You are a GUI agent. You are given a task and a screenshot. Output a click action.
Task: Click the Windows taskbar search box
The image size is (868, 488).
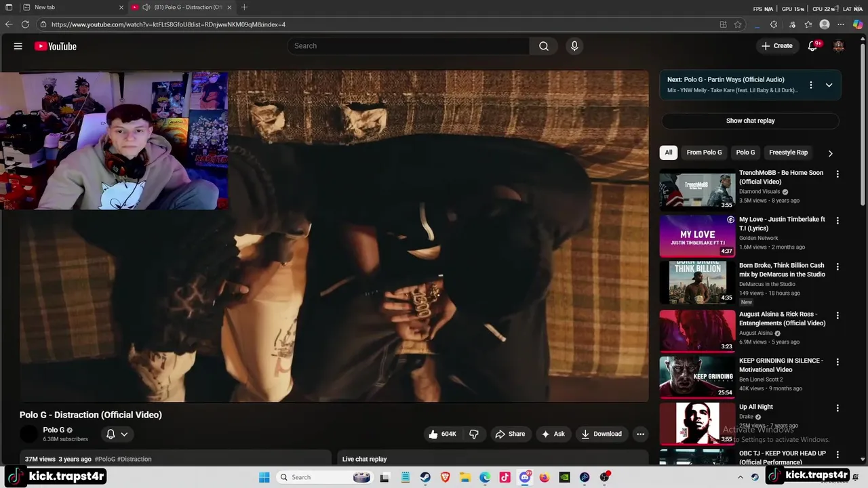tap(326, 477)
